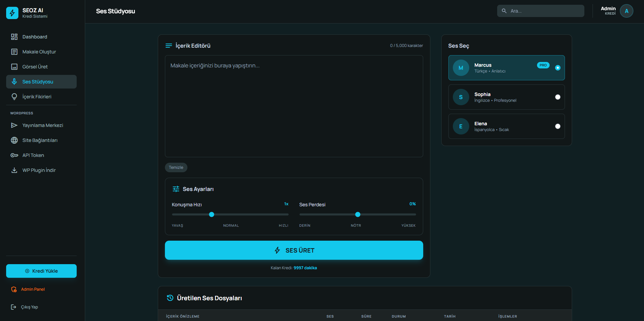Click the search magnifier icon
Viewport: 644px width, 321px height.
[x=504, y=11]
